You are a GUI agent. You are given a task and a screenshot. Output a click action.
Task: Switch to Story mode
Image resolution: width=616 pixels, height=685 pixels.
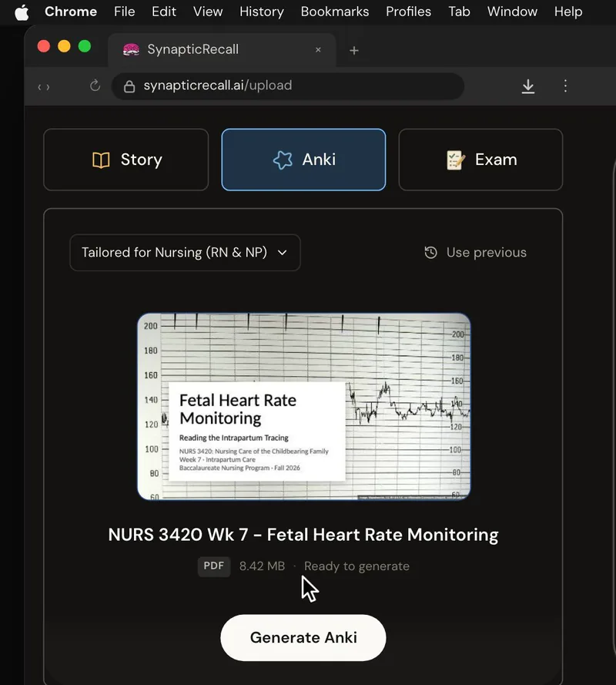coord(126,159)
